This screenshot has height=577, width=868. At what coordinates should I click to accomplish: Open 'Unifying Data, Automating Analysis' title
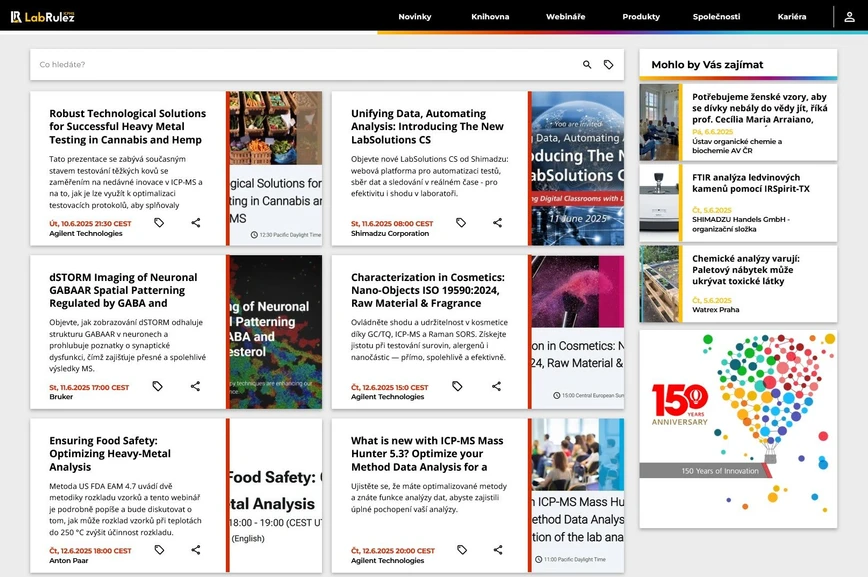427,126
